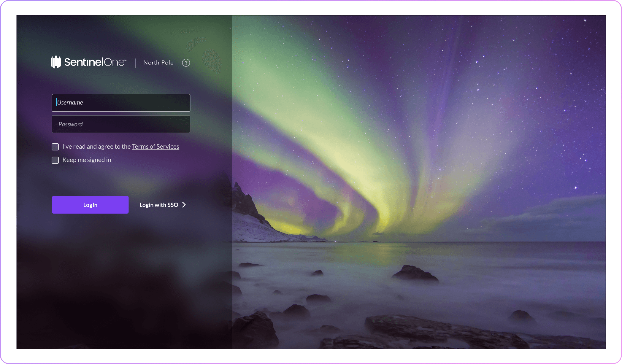Click the SentinelOne wordmark text
The height and width of the screenshot is (364, 622).
point(95,62)
